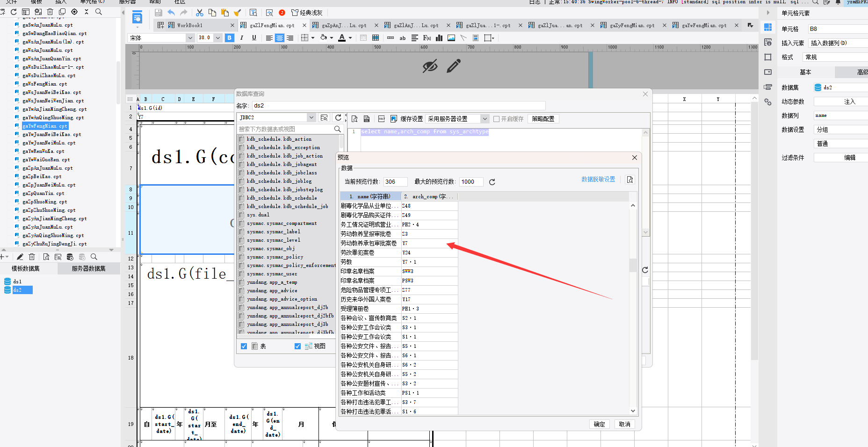Click the insert image icon

(x=451, y=38)
